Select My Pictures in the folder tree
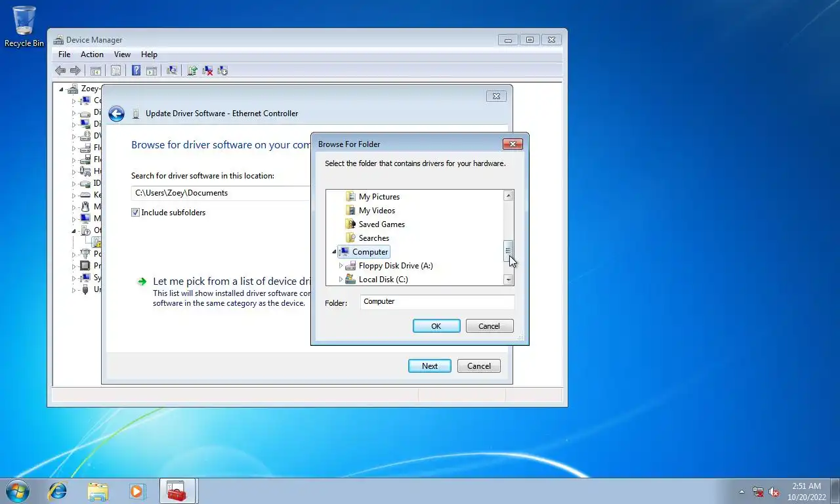 (379, 197)
